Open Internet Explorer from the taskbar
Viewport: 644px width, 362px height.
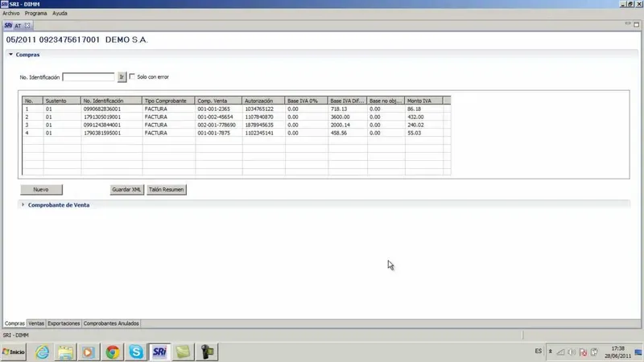[43, 352]
